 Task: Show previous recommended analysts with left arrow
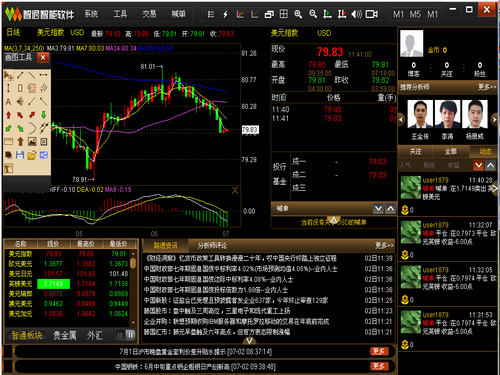(x=401, y=119)
